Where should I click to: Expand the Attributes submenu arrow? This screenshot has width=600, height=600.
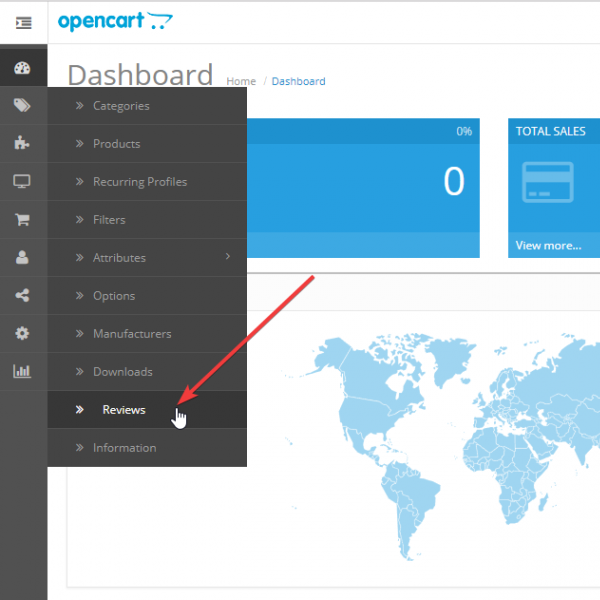[x=228, y=257]
